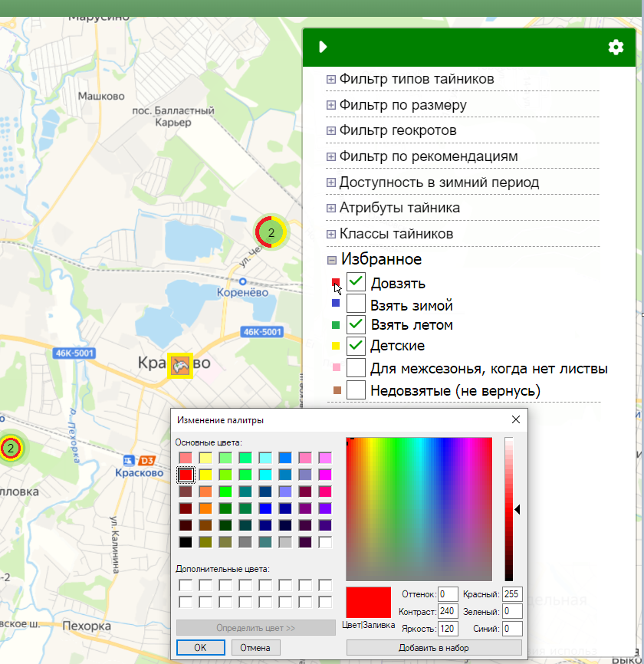This screenshot has width=644, height=664.
Task: Open the Атрибуты тайника section
Action: point(331,208)
